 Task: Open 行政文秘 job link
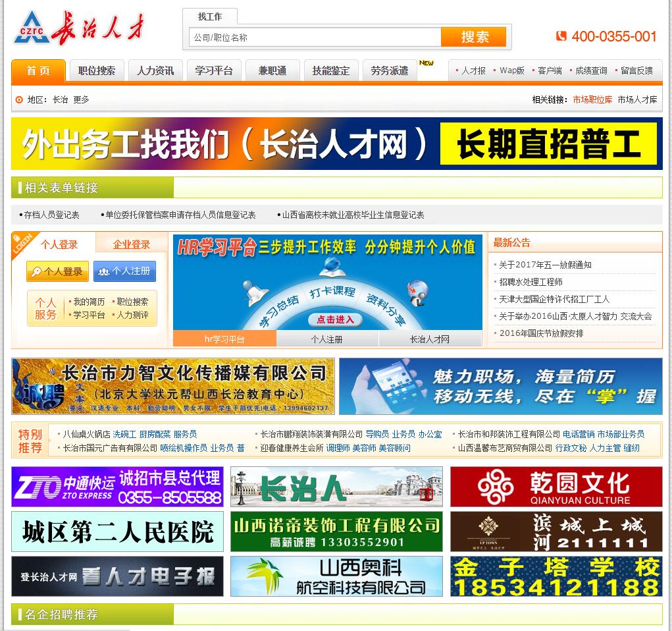[571, 448]
